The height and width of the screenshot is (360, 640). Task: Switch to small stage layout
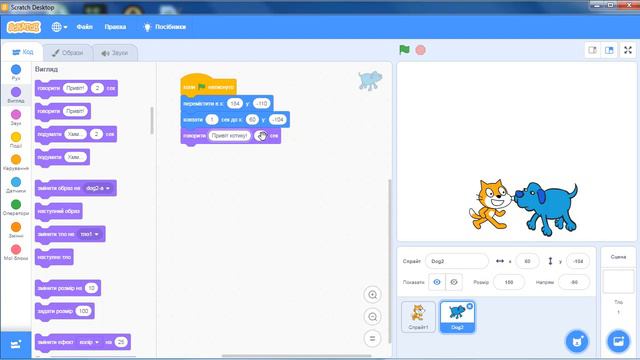pos(592,50)
